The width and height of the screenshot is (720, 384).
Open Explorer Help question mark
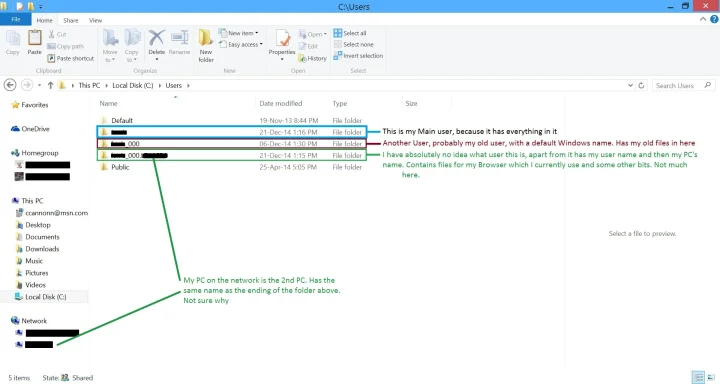pyautogui.click(x=714, y=19)
